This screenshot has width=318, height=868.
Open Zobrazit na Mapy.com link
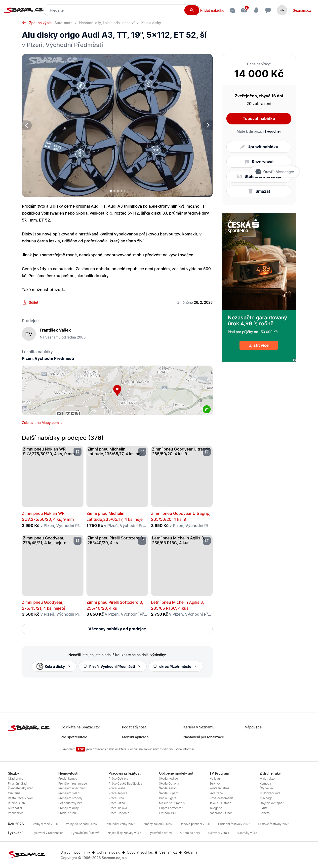[x=42, y=422]
